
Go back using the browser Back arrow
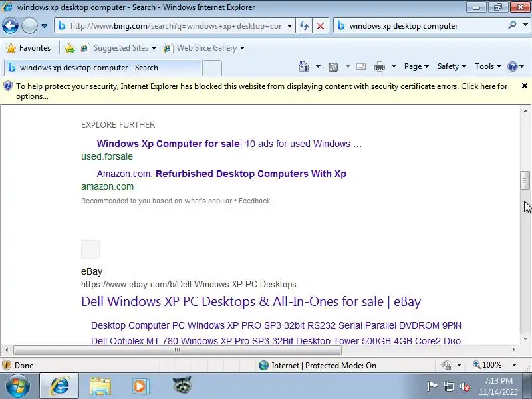point(11,26)
